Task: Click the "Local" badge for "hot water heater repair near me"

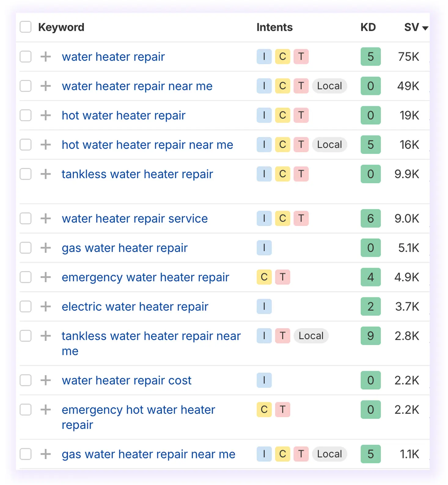Action: [329, 144]
